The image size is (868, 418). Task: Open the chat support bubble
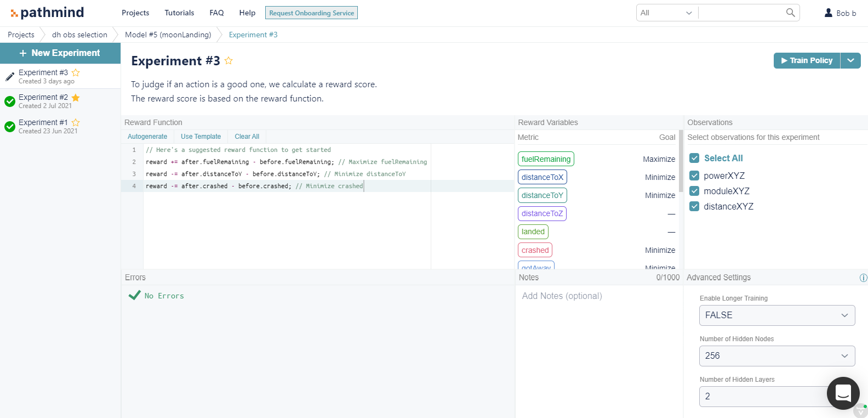click(843, 393)
